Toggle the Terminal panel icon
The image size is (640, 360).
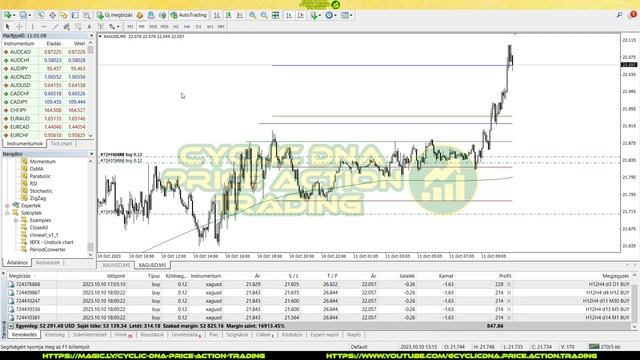(75, 15)
